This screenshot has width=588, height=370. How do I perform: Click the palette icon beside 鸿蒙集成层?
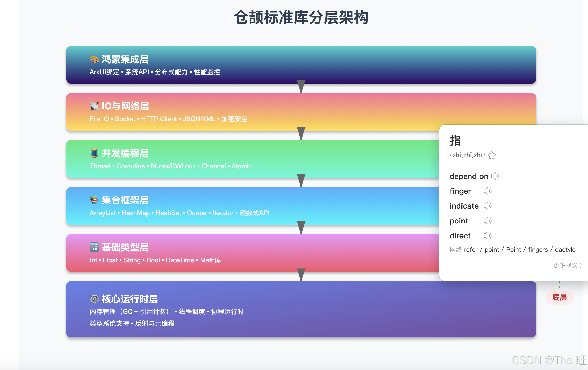94,59
